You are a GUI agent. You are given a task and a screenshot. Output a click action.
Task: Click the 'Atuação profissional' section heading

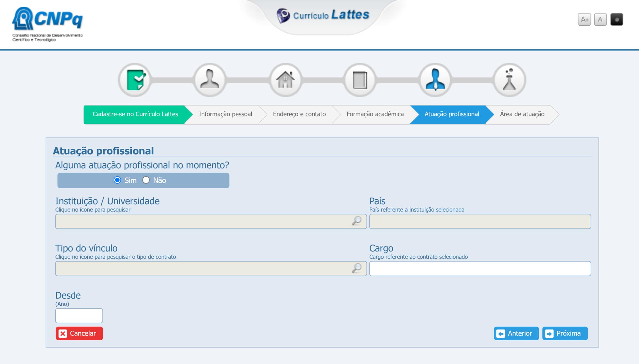[103, 151]
